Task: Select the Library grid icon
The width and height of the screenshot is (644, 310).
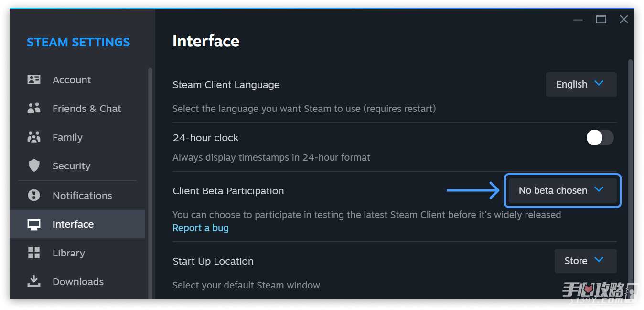Action: (x=34, y=253)
